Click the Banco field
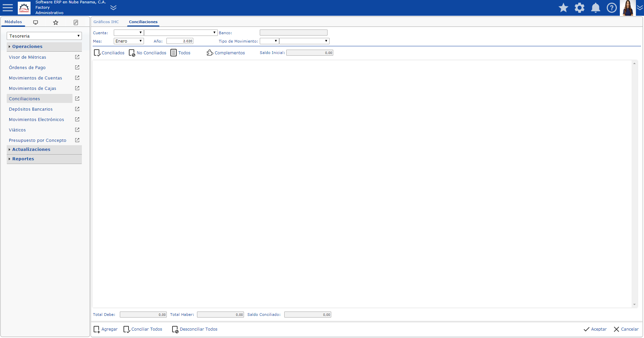The height and width of the screenshot is (338, 644). pos(294,33)
